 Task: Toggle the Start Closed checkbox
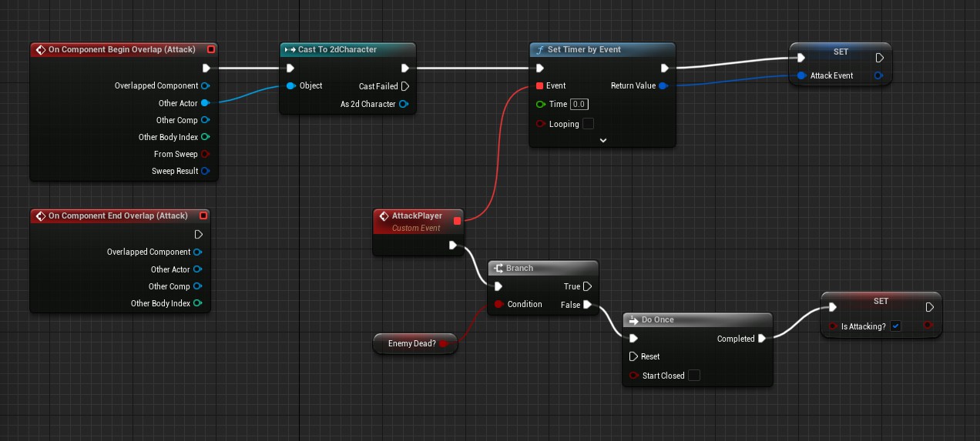click(x=693, y=376)
